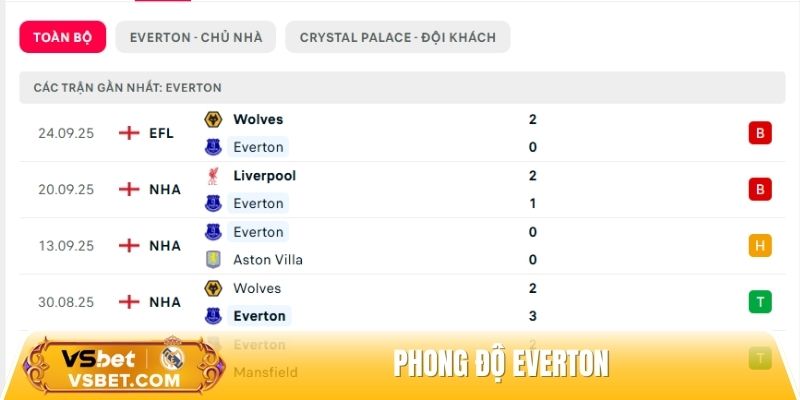Open the Aston Villa team link
This screenshot has height=400, width=800.
coord(267,260)
